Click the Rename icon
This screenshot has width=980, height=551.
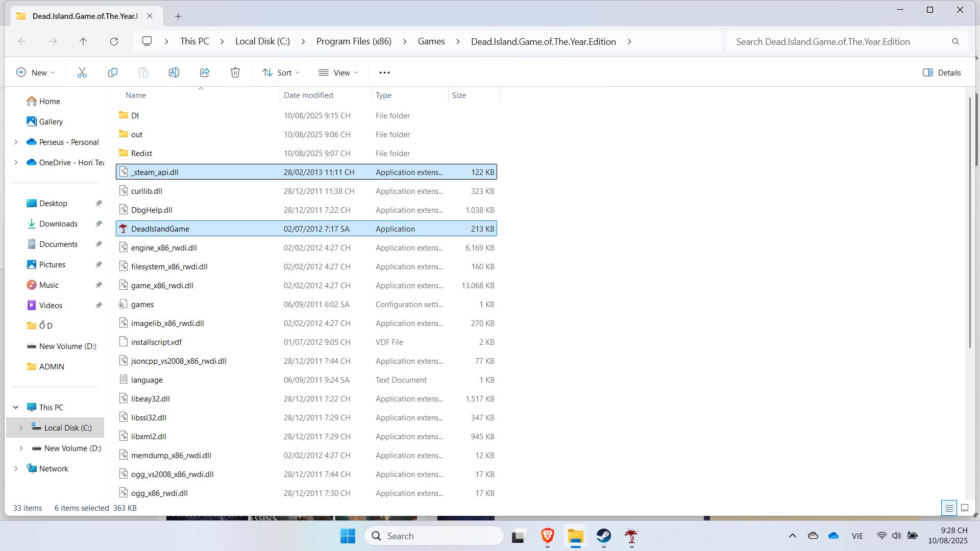point(174,72)
